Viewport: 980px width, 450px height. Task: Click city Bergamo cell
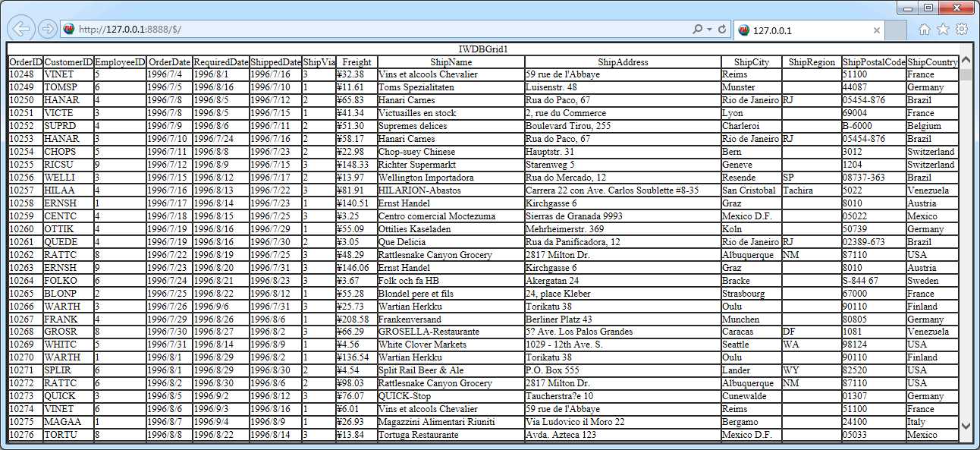751,422
